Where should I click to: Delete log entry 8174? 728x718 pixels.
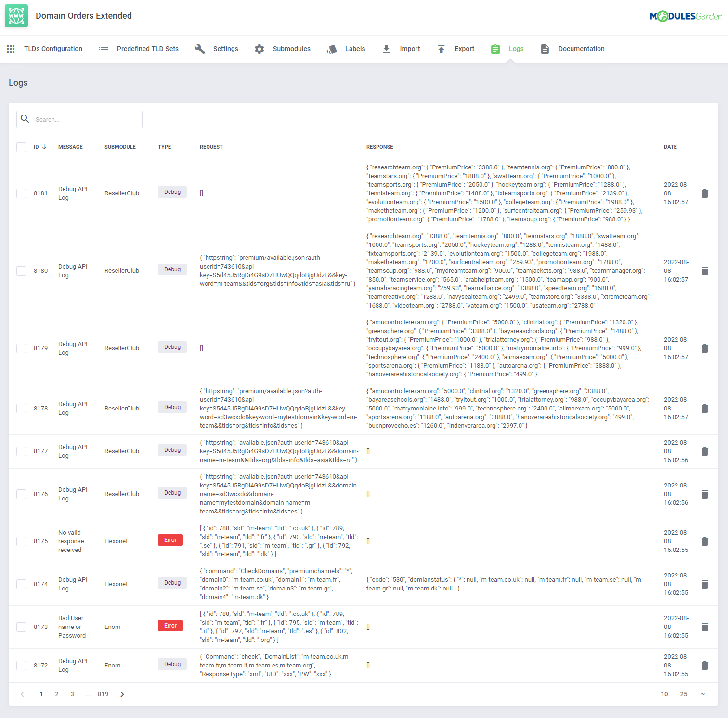(x=705, y=584)
